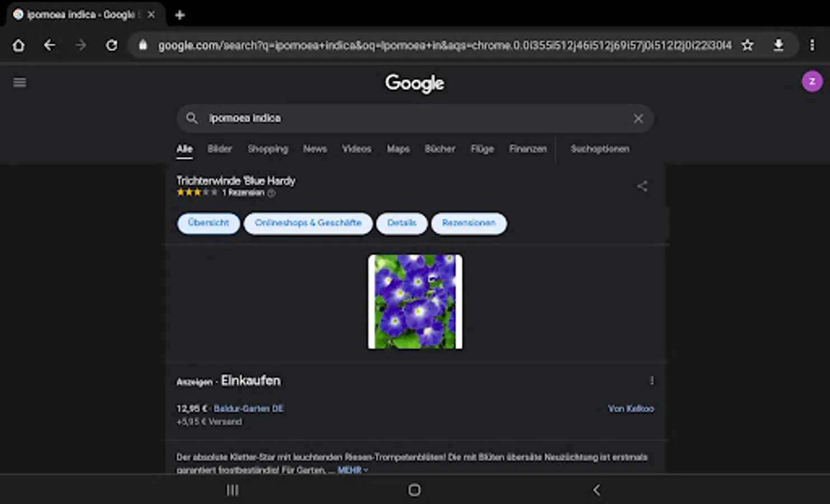This screenshot has width=830, height=504.
Task: Open downloads via the download arrow icon
Action: click(778, 45)
